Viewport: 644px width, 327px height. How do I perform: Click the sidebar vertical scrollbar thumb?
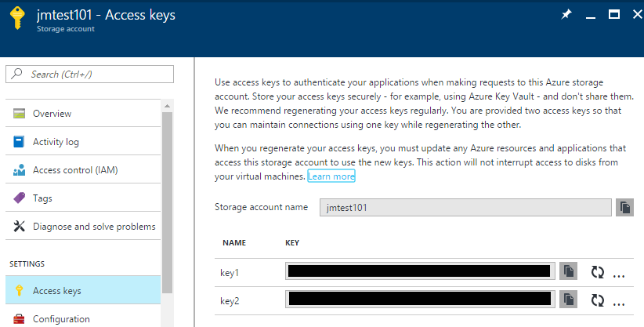[167, 202]
